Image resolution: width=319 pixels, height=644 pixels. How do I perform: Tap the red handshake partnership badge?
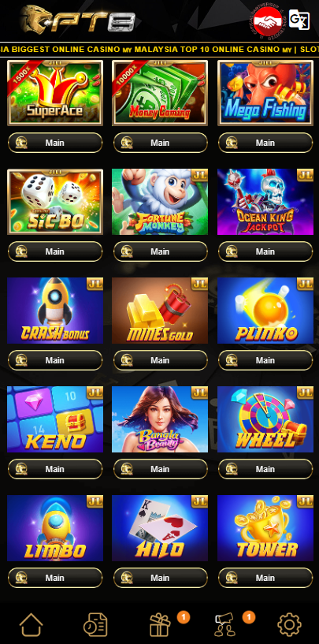coord(268,21)
